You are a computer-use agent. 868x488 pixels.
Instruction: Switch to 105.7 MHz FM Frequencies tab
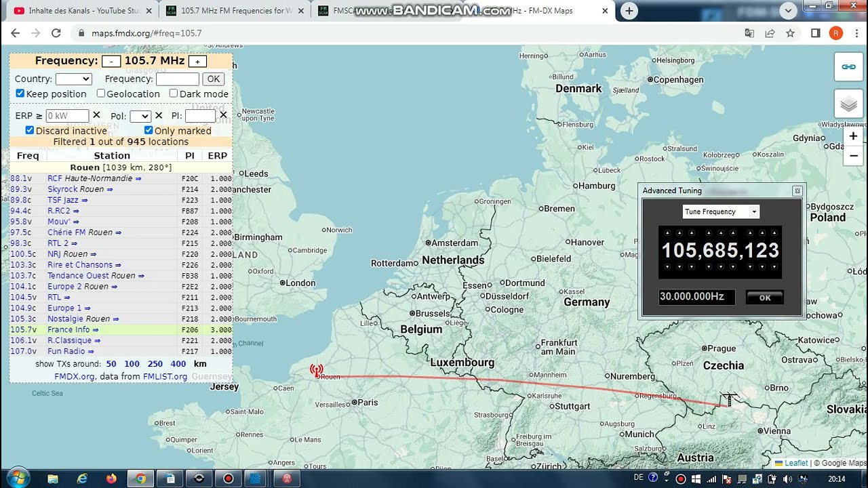point(233,11)
